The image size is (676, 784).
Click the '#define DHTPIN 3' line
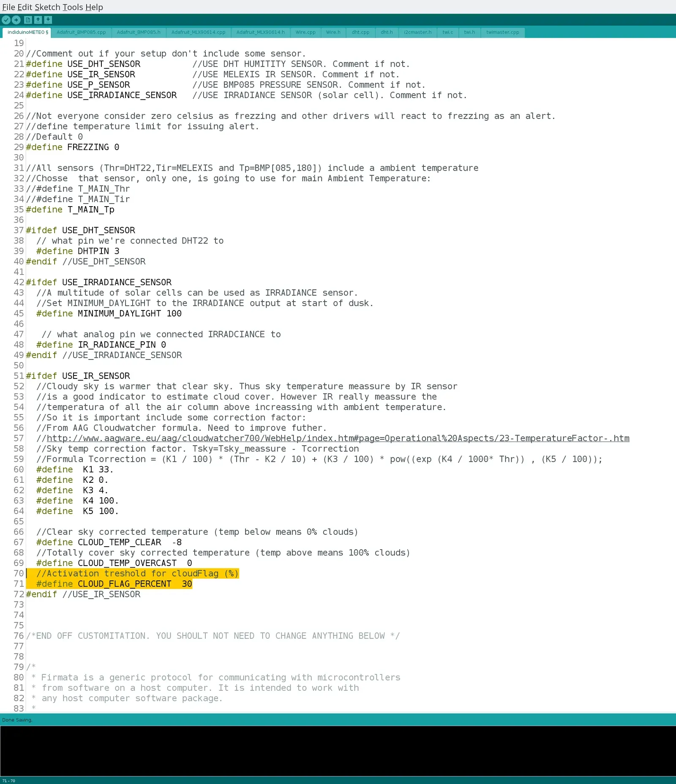click(x=78, y=251)
